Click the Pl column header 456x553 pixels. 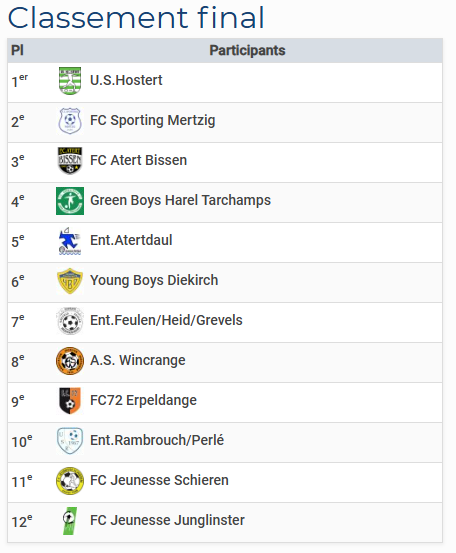tap(17, 50)
